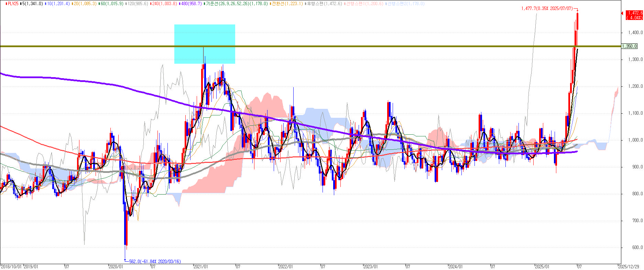Screen dimensions: 644x270
Task: Select the 5-period moving average legend
Action: click(32, 3)
